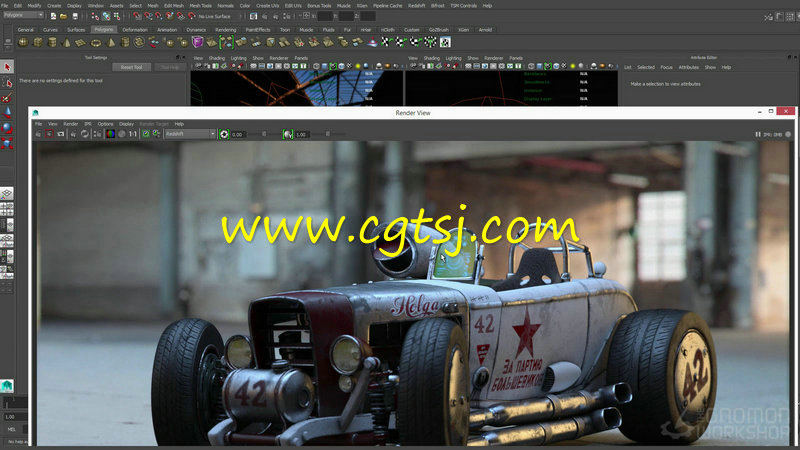The width and height of the screenshot is (800, 450).
Task: Click the green-bracketed shelf icon
Action: [x=227, y=42]
